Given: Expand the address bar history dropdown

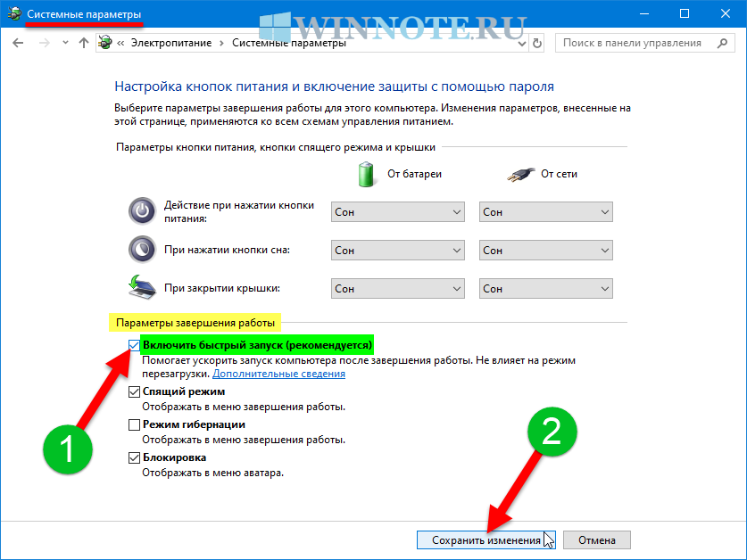Looking at the screenshot, I should pyautogui.click(x=522, y=44).
